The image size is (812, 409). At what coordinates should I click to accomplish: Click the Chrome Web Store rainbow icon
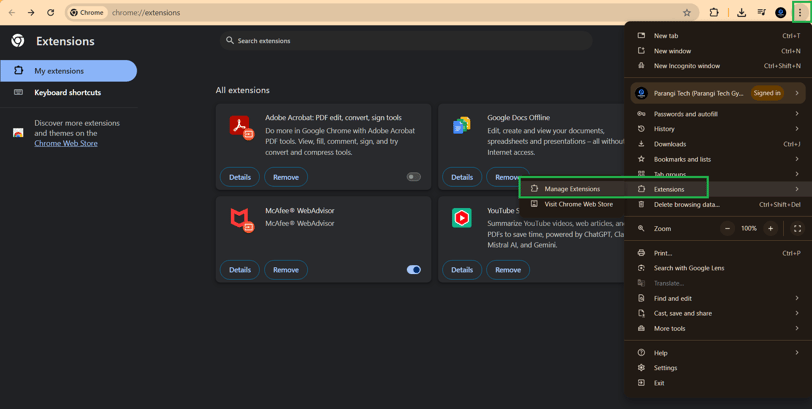point(18,133)
